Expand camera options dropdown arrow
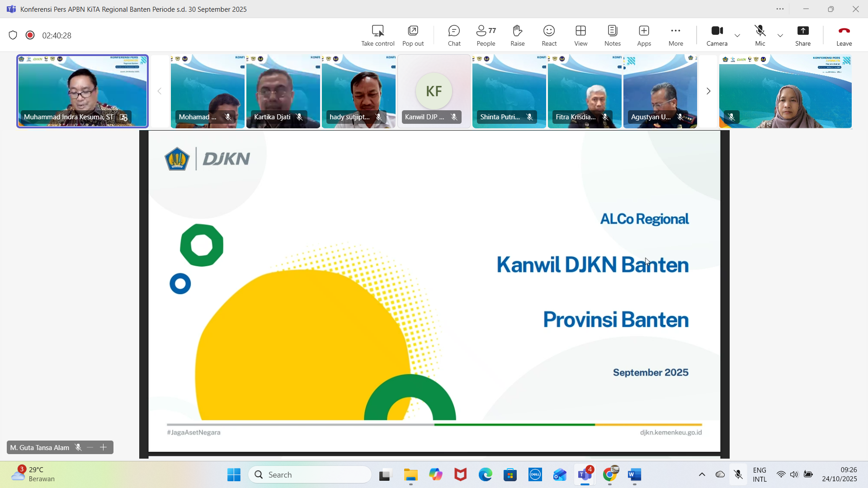This screenshot has width=868, height=488. click(737, 35)
